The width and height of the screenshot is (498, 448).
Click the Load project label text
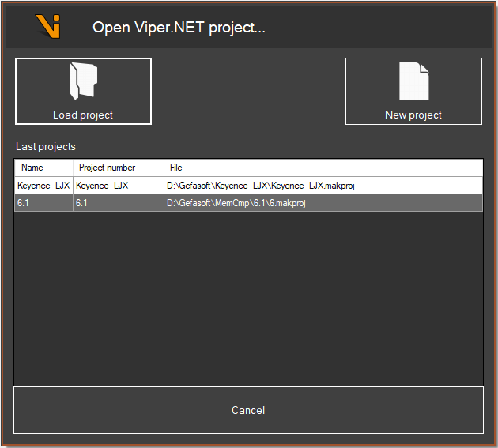coord(83,115)
